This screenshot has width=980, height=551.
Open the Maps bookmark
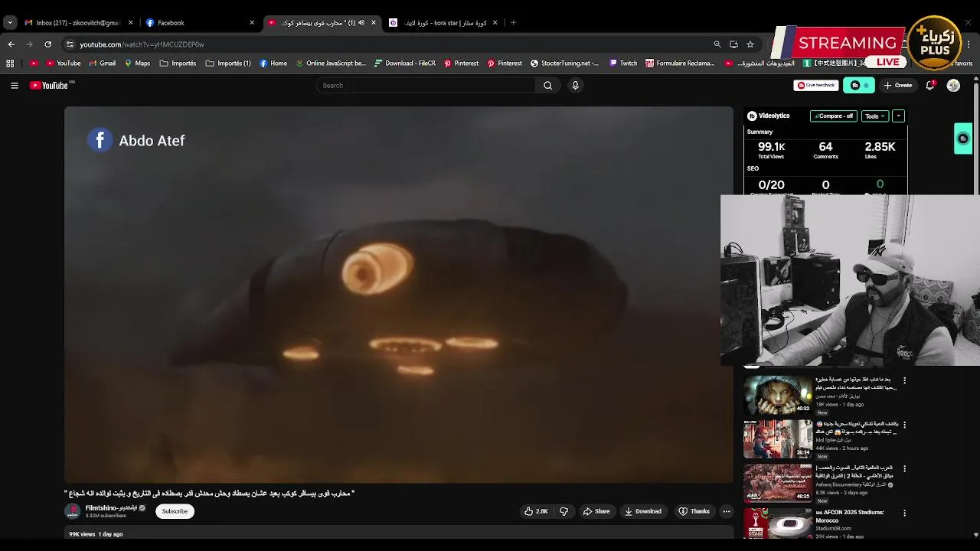coord(137,64)
